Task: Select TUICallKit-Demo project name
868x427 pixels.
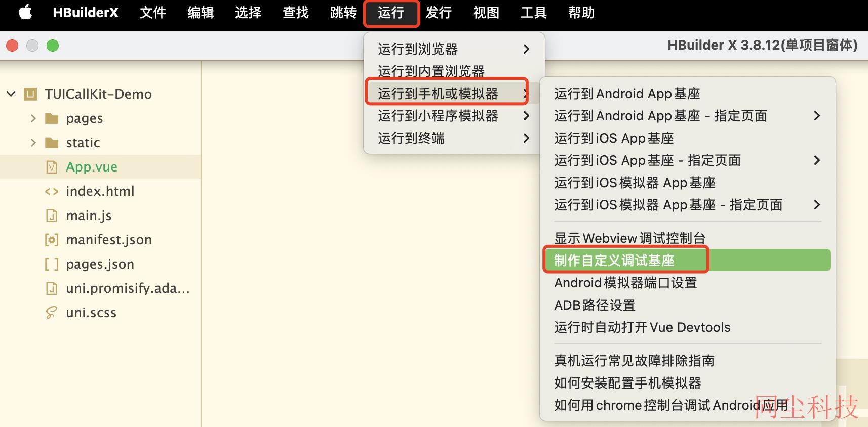Action: 98,94
